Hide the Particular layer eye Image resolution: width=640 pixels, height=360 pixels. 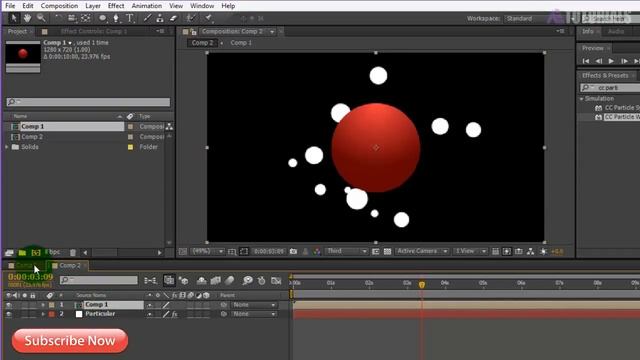click(9, 314)
